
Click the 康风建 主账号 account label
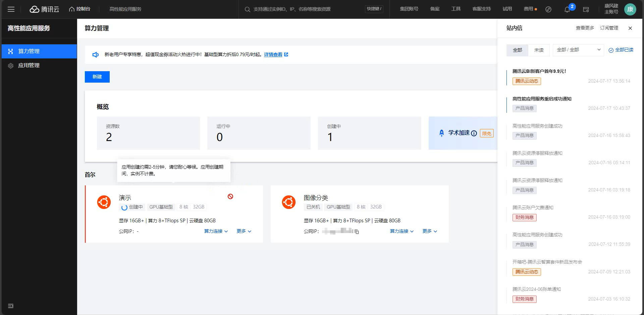611,9
